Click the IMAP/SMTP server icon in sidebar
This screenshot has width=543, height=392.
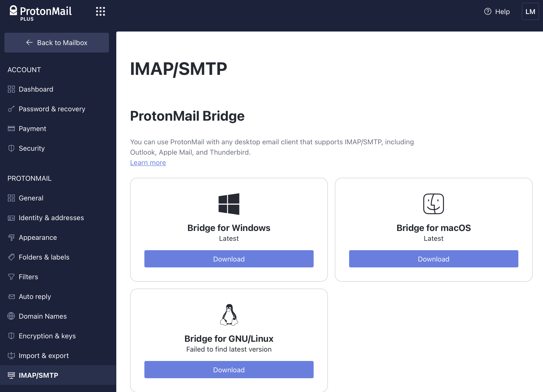11,375
